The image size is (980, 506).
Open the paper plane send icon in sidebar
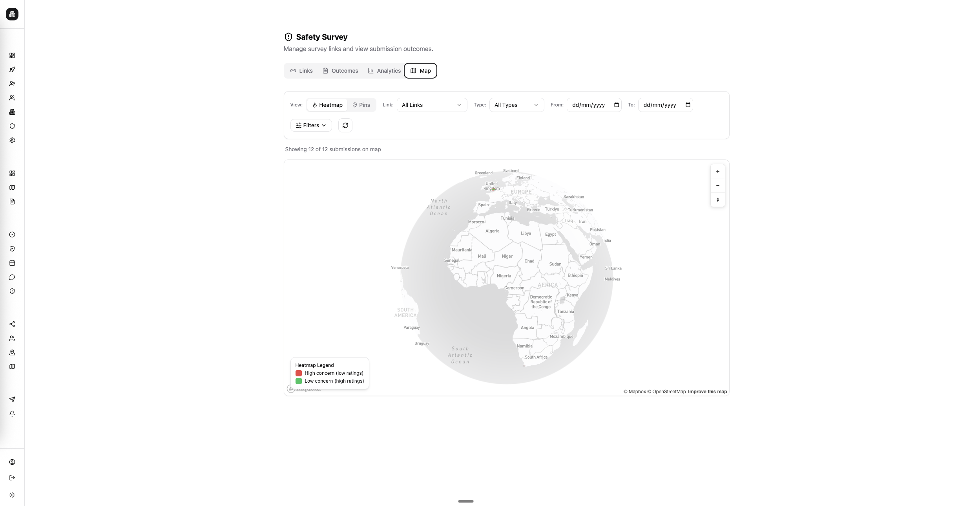click(x=12, y=399)
